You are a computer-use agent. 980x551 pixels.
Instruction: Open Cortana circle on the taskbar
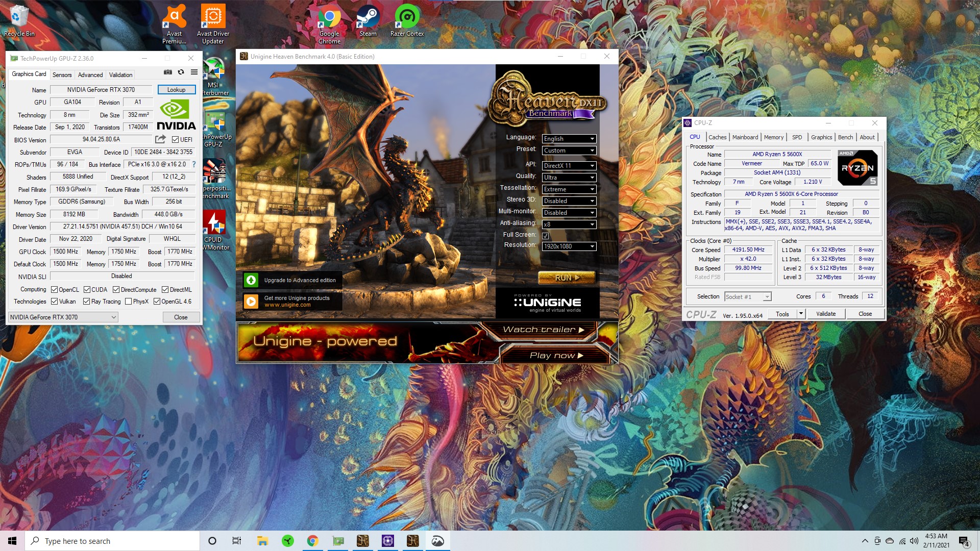tap(212, 541)
